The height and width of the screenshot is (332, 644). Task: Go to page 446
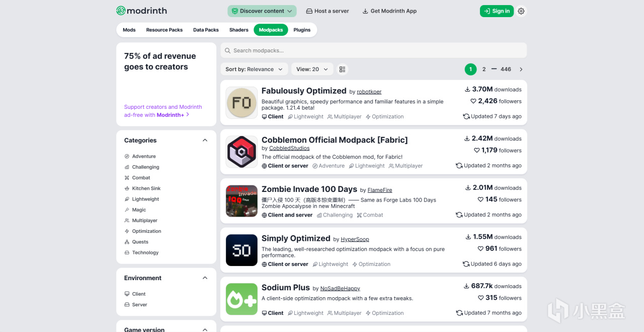click(x=506, y=70)
